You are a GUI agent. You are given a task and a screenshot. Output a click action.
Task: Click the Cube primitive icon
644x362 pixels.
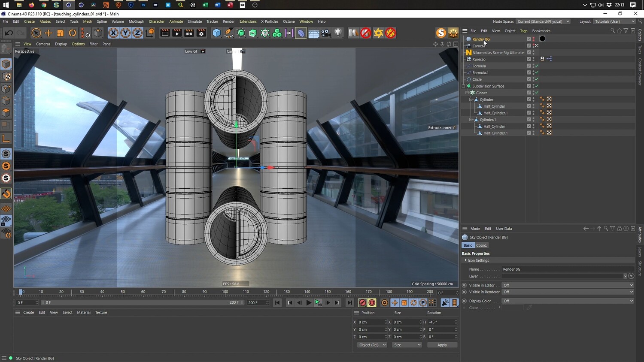point(217,33)
